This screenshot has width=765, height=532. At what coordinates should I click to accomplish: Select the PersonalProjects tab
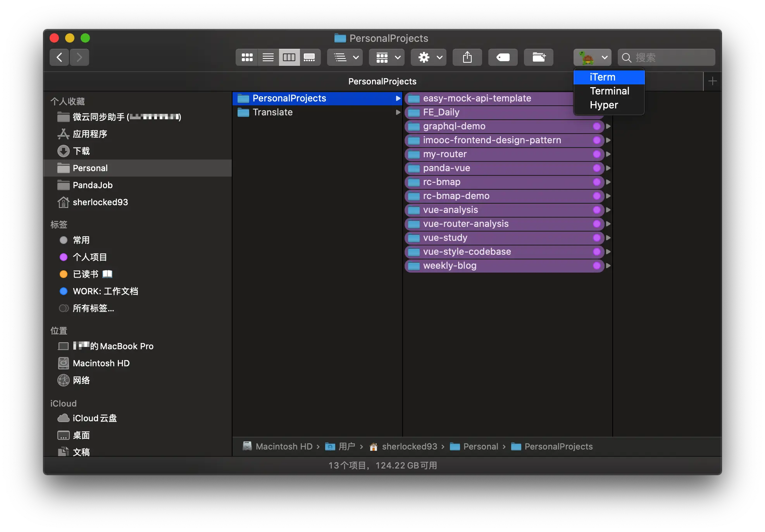click(382, 81)
